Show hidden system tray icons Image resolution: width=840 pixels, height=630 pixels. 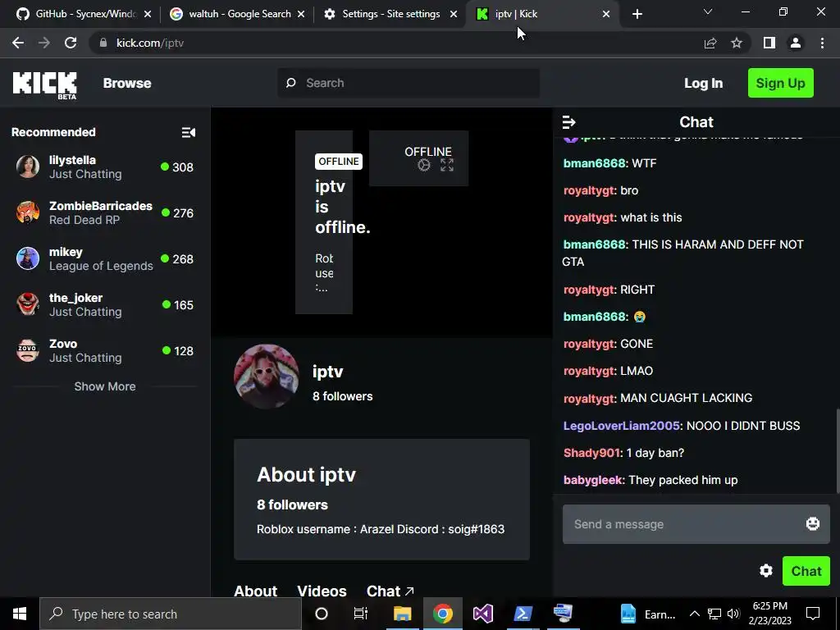(x=694, y=614)
